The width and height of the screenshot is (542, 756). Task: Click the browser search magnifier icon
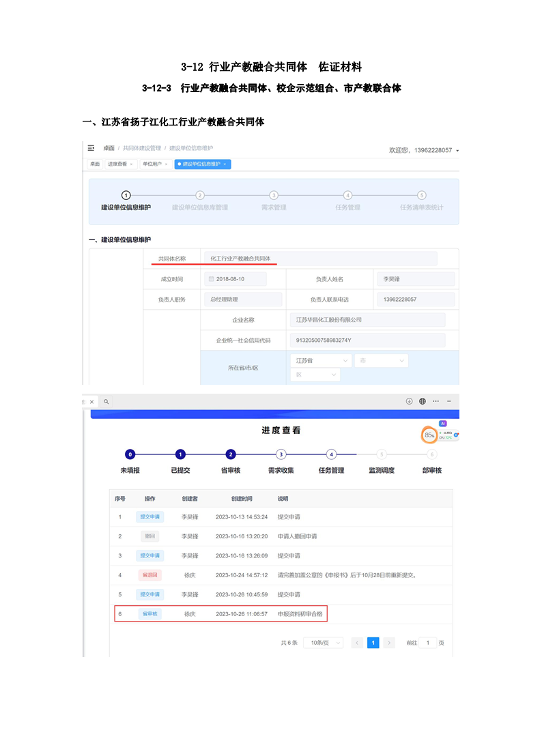106,402
